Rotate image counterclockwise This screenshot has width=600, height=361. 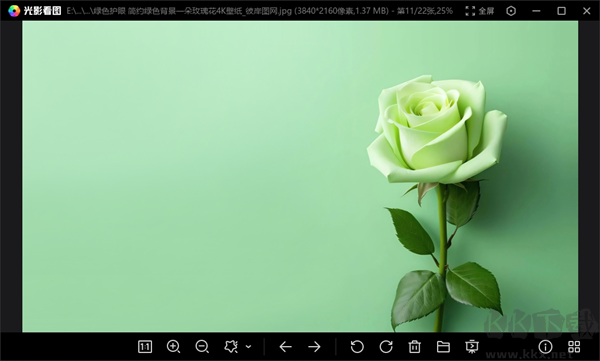357,347
